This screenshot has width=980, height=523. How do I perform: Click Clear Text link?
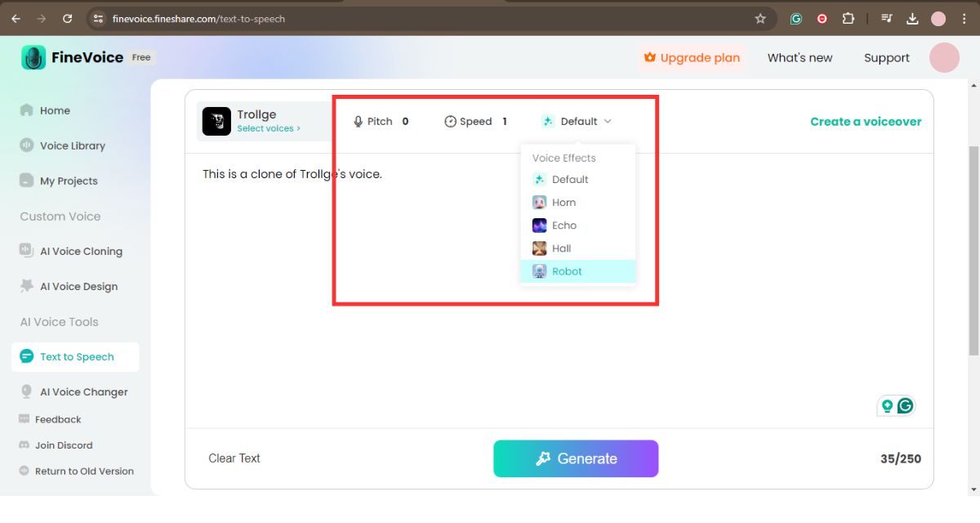click(x=234, y=458)
